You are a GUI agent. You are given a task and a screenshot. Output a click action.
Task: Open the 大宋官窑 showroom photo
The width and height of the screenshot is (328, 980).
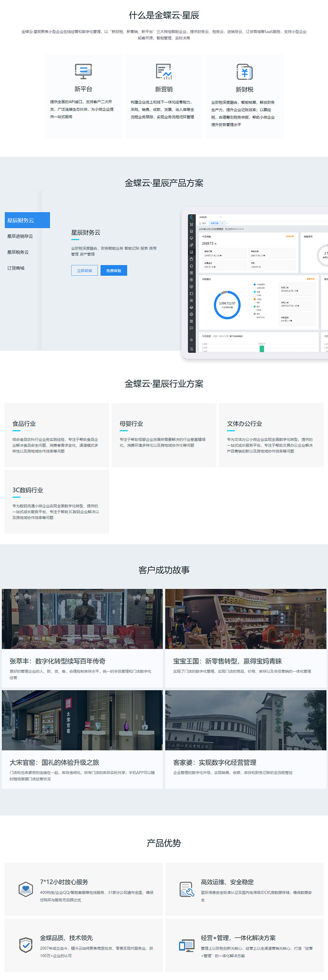click(82, 720)
